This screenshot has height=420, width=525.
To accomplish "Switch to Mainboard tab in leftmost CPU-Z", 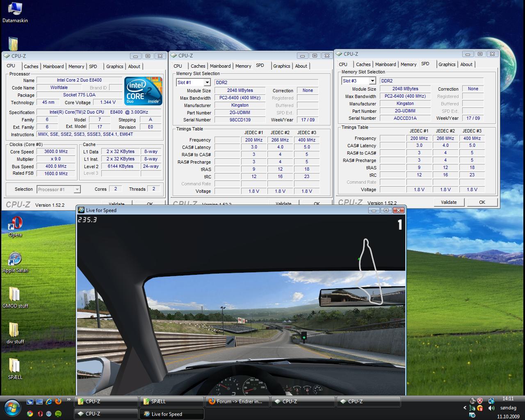I will (x=53, y=66).
